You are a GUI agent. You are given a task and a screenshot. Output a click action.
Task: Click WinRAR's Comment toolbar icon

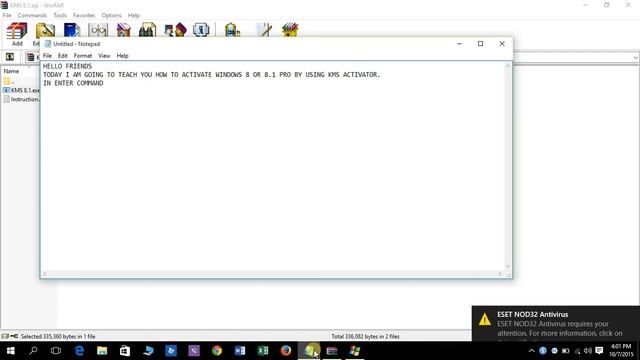click(264, 31)
